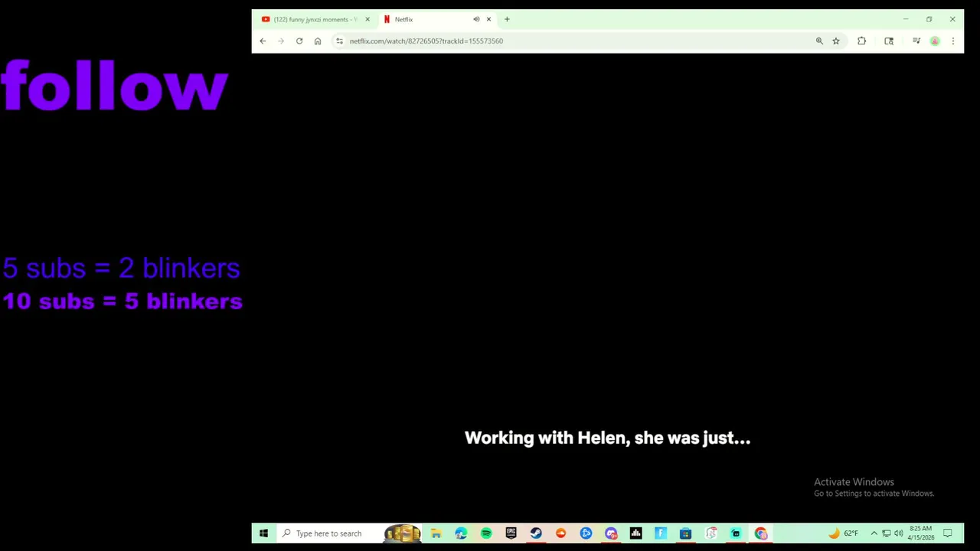This screenshot has height=551, width=980.
Task: Click the 'Type here to search' taskbar box
Action: tap(348, 533)
